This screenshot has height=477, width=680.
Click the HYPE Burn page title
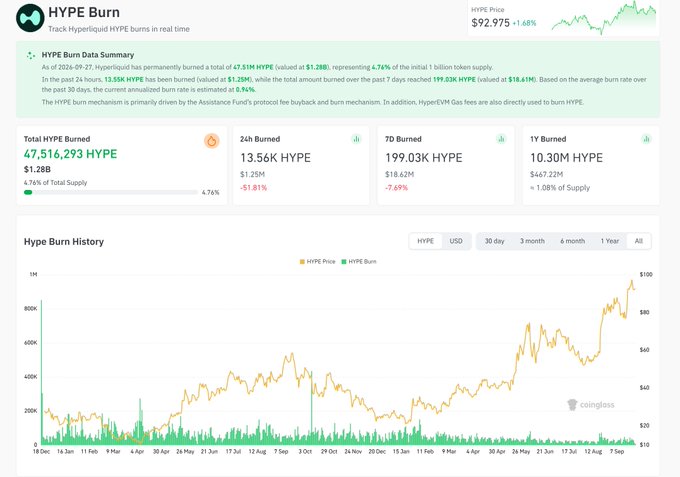coord(84,13)
